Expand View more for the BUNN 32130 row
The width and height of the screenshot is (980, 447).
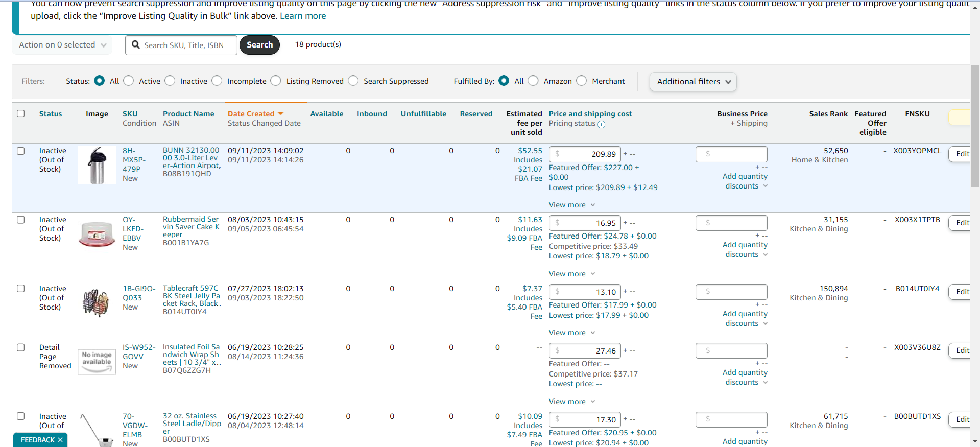pos(572,205)
